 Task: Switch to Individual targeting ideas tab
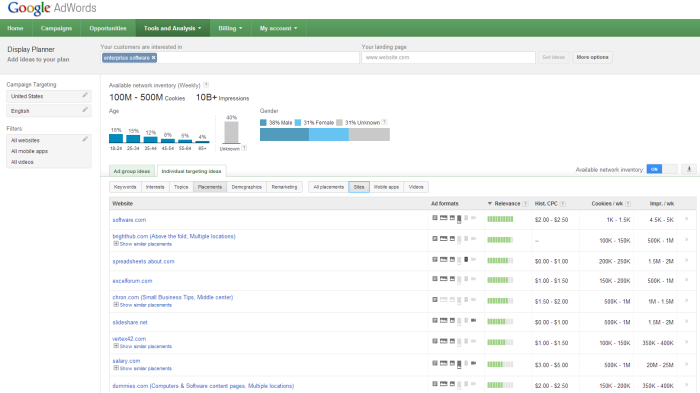click(x=192, y=171)
